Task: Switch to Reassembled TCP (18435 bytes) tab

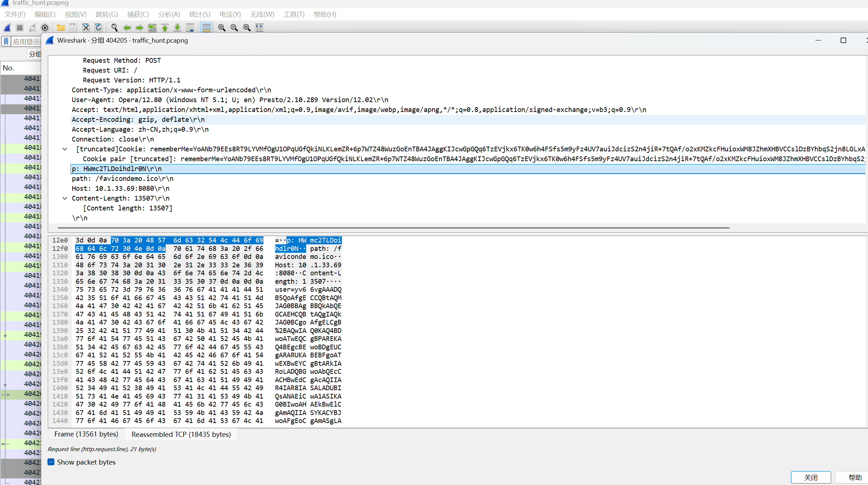Action: [181, 434]
